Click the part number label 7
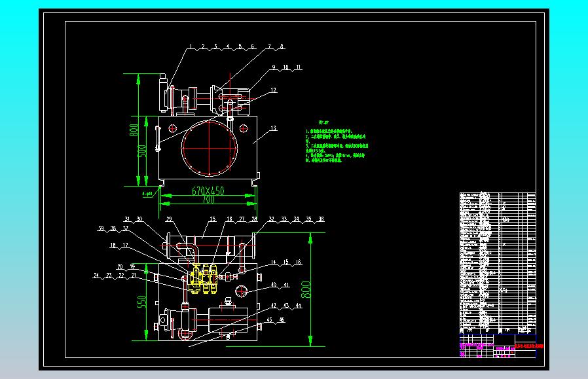This screenshot has width=588, height=379. tap(269, 46)
